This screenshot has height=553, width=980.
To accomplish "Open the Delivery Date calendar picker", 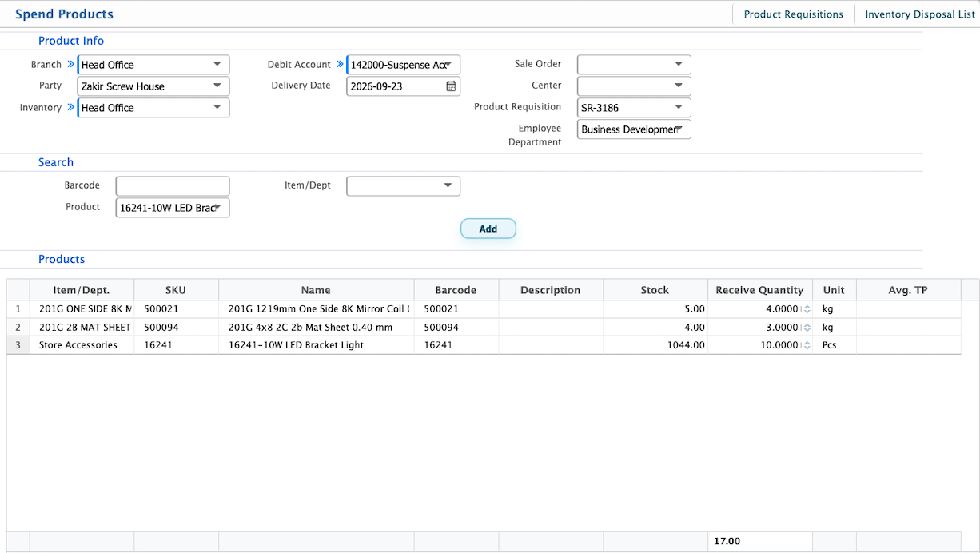I will pos(451,86).
